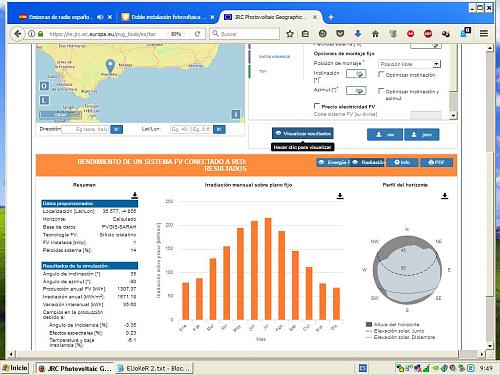Mute the Emisoras de radio tab audio
This screenshot has height=375, width=500.
tap(100, 17)
